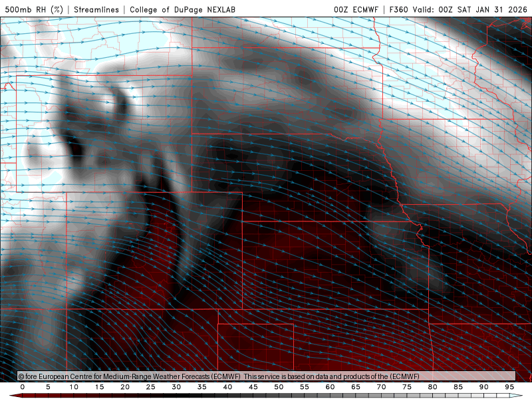Click the "50" color scale label
Image resolution: width=532 pixels, height=399 pixels.
point(279,387)
